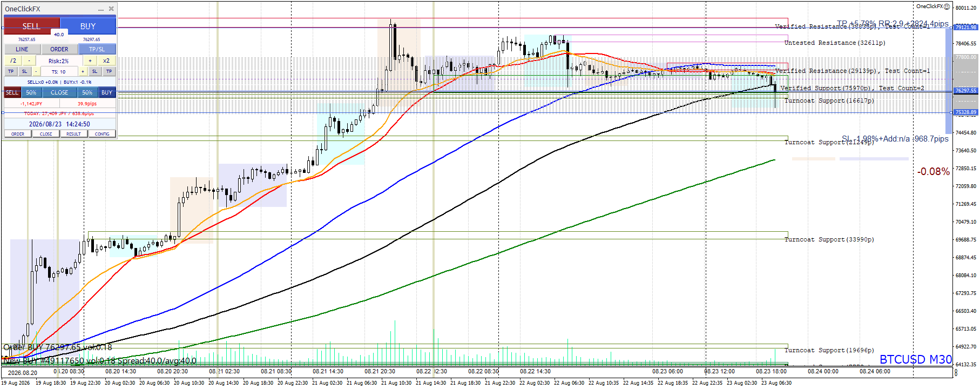This screenshot has height=389, width=980.
Task: Click the -1,142JPY profit readout
Action: pyautogui.click(x=31, y=104)
